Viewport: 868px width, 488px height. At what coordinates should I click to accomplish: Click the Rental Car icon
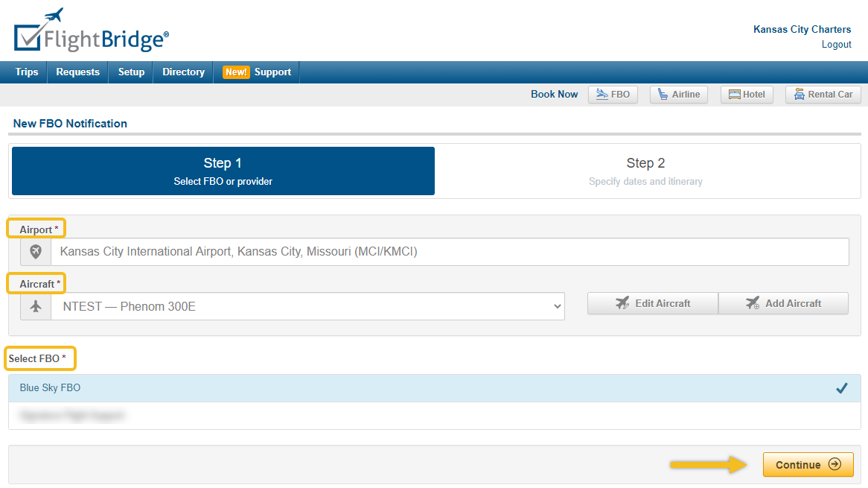[823, 94]
